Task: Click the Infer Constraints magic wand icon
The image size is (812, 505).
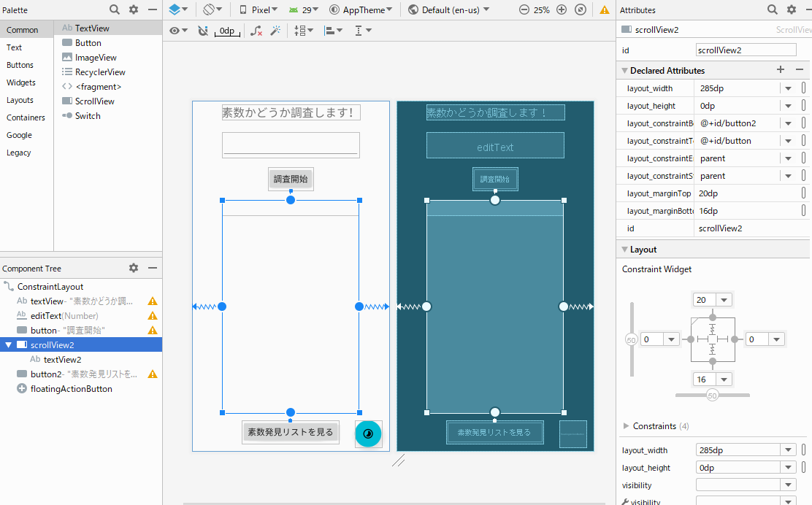Action: pyautogui.click(x=275, y=31)
